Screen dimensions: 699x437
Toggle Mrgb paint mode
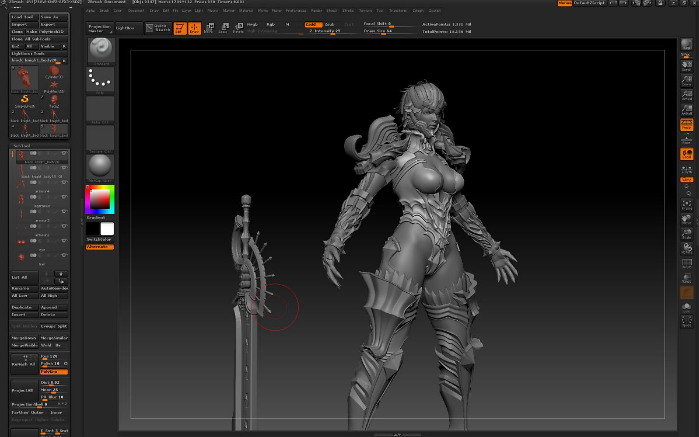click(252, 25)
